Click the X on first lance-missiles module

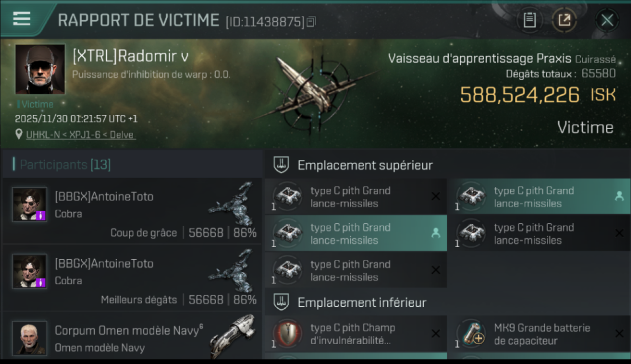[x=435, y=196]
